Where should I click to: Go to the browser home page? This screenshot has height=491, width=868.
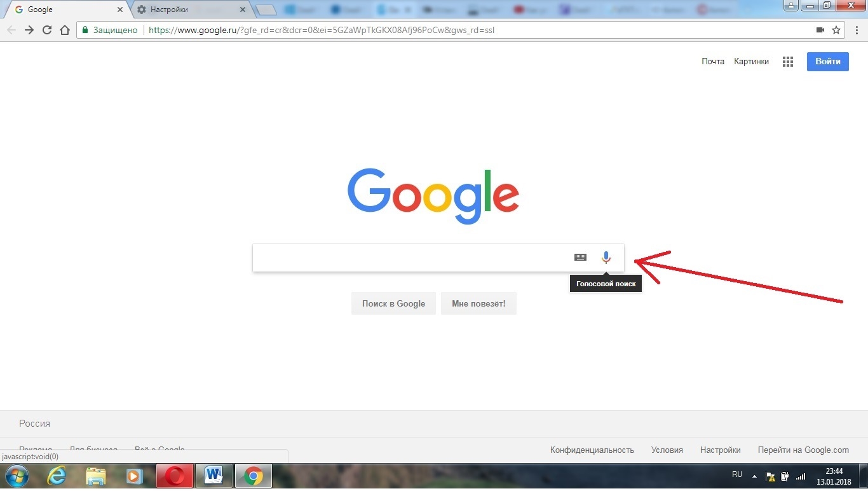point(64,30)
